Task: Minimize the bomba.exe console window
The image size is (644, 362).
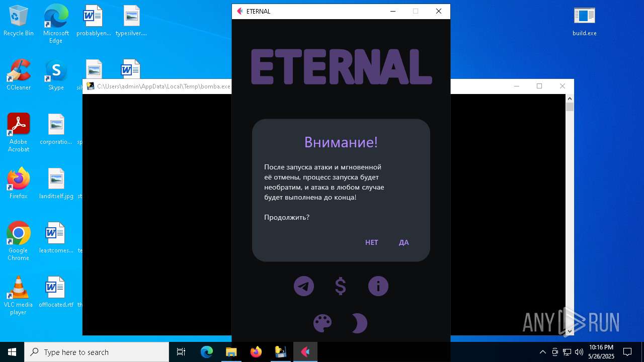Action: (x=516, y=86)
